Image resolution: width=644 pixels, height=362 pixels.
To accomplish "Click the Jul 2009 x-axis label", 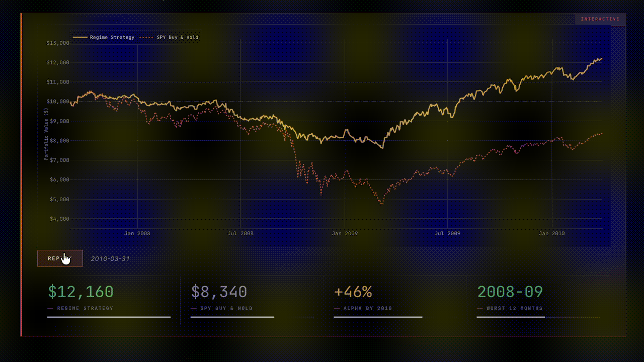I will (447, 233).
